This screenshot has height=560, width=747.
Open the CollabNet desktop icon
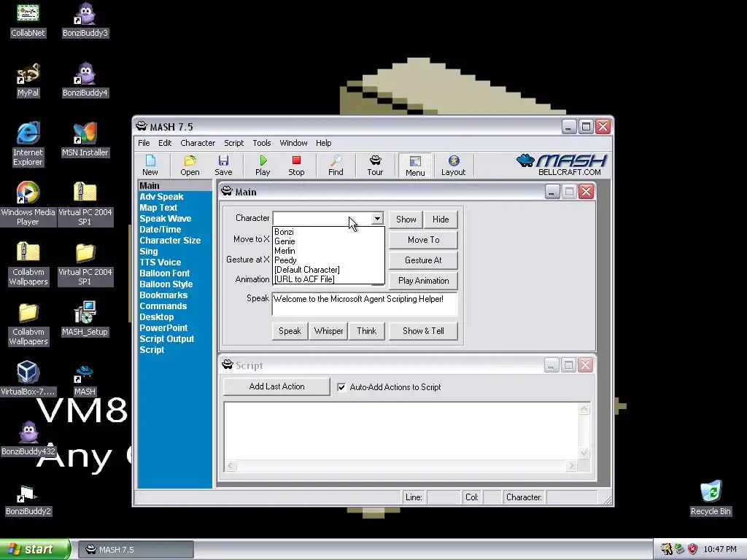coord(28,20)
